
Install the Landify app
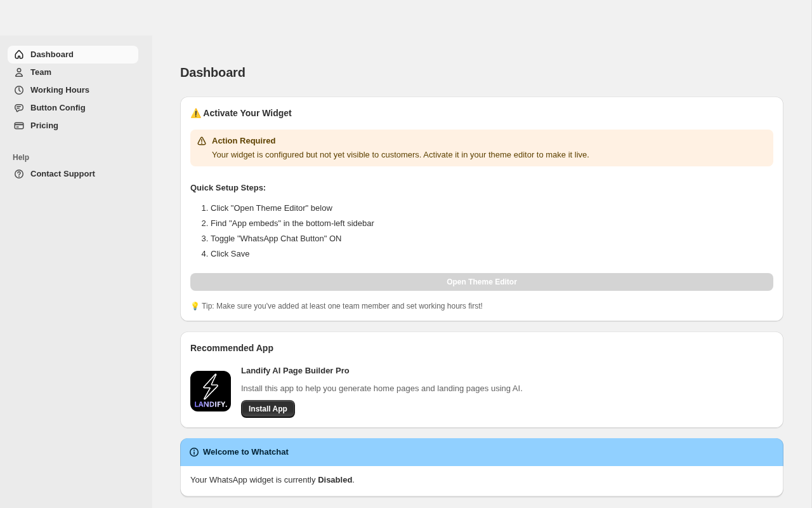click(x=268, y=409)
